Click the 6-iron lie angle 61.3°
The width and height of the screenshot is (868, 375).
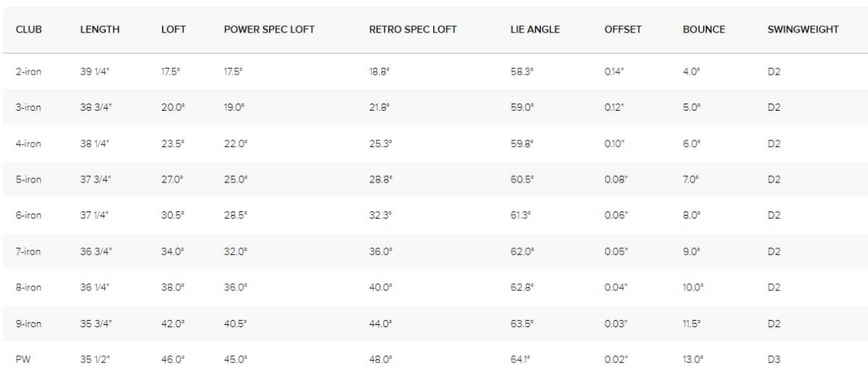[x=521, y=215]
